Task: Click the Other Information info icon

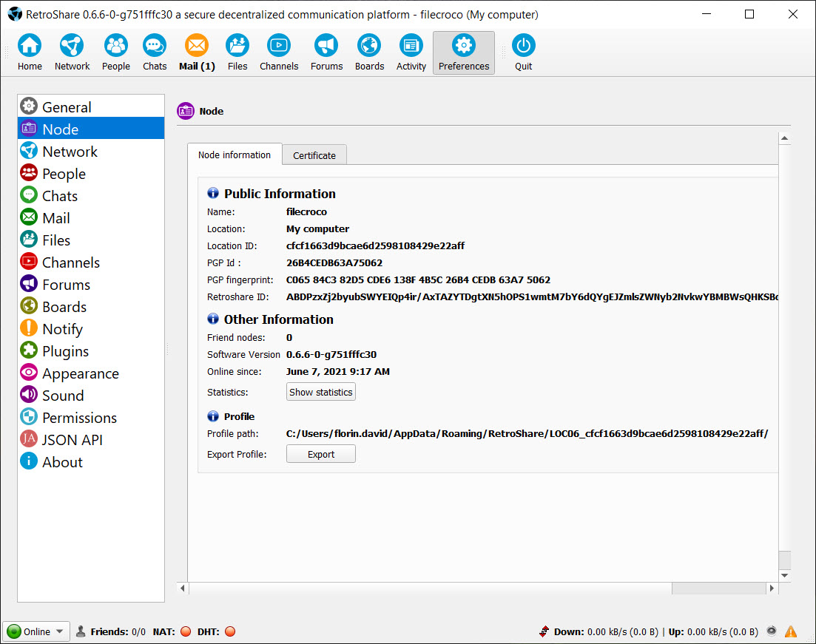Action: [x=213, y=319]
